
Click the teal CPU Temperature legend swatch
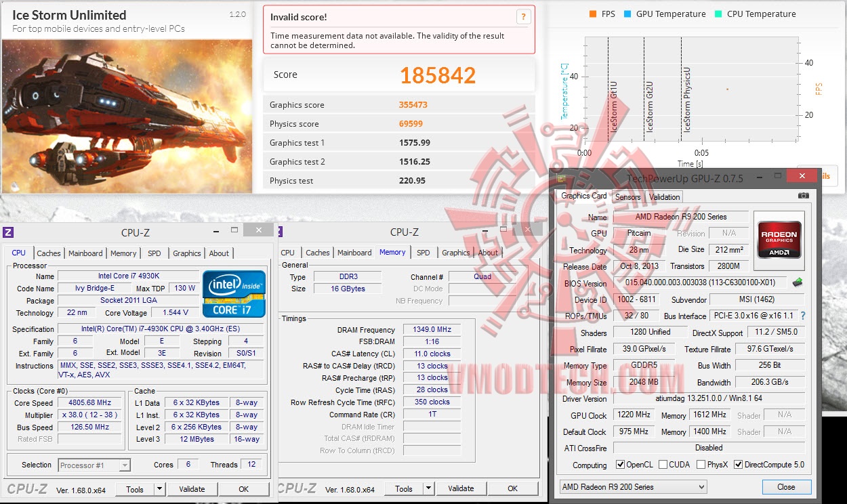click(x=718, y=14)
